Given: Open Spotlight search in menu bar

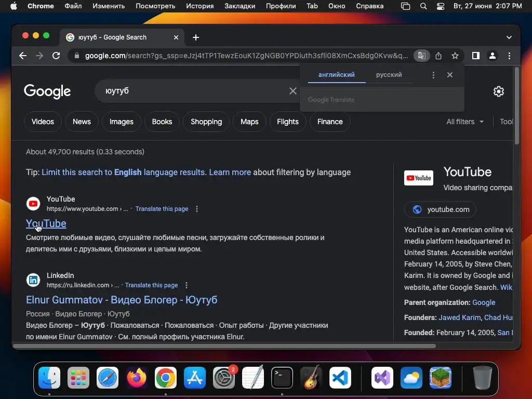Looking at the screenshot, I should coord(423,6).
